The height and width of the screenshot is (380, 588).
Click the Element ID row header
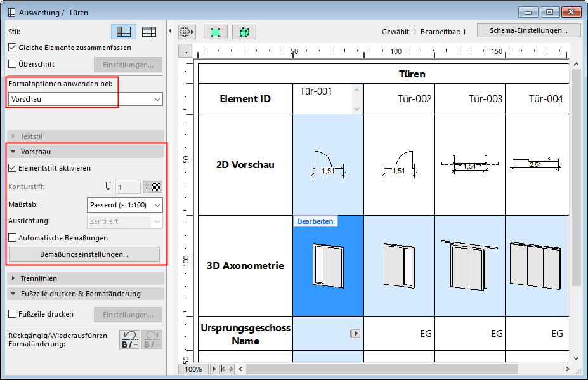[x=245, y=99]
